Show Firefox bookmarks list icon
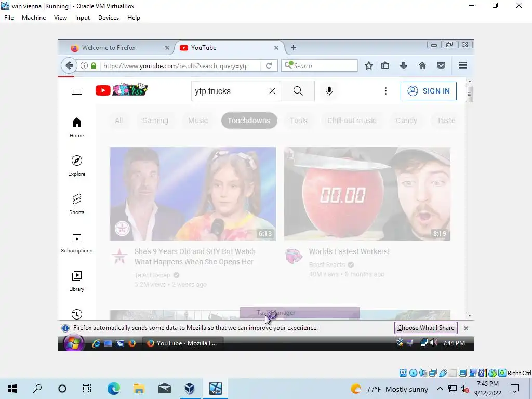The height and width of the screenshot is (399, 532). [x=385, y=65]
